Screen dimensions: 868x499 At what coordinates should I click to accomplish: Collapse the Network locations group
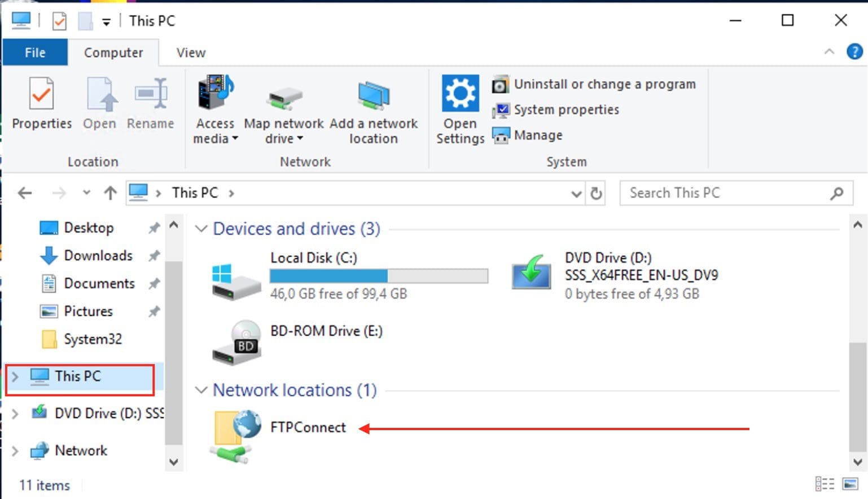point(201,390)
